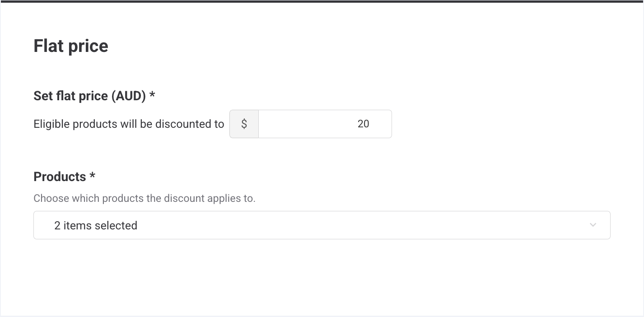Open the Products selection dropdown
The height and width of the screenshot is (317, 644).
(x=322, y=225)
